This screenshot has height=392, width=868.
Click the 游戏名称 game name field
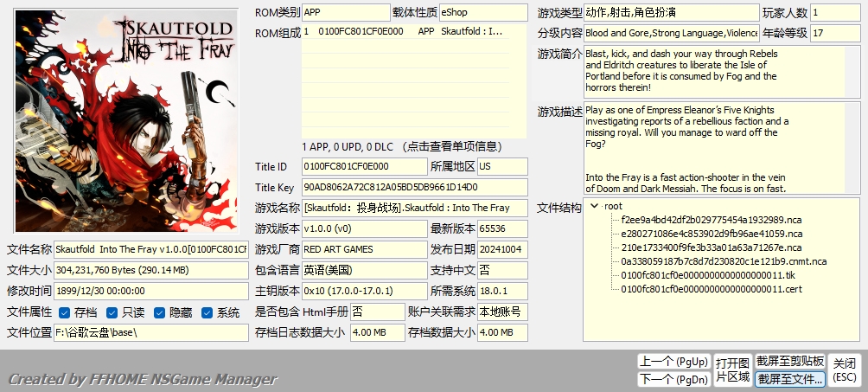[415, 208]
